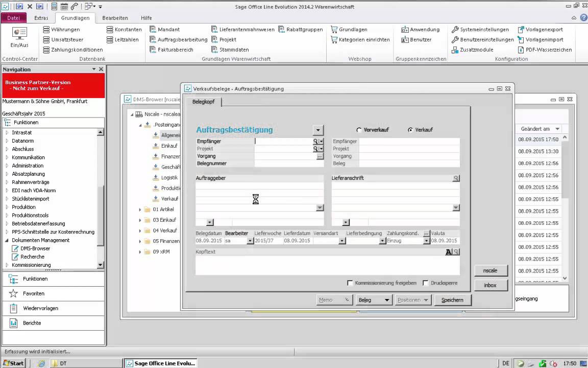Open Auftragsbearbeitung settings

[x=179, y=39]
